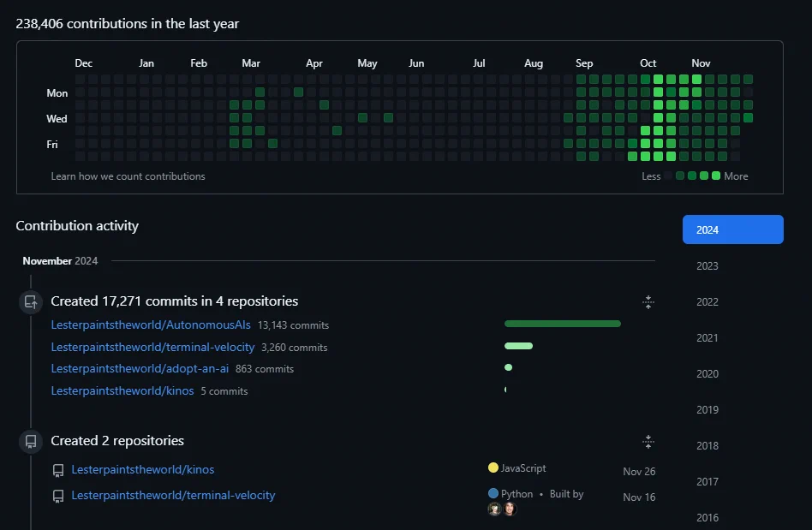Click the first Built by avatar
The width and height of the screenshot is (812, 530).
495,509
